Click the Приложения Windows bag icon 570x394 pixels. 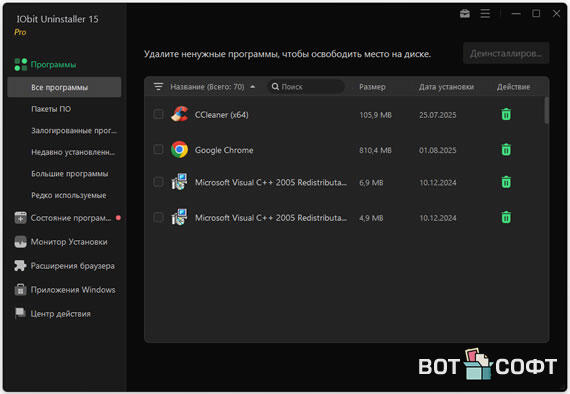pyautogui.click(x=20, y=290)
